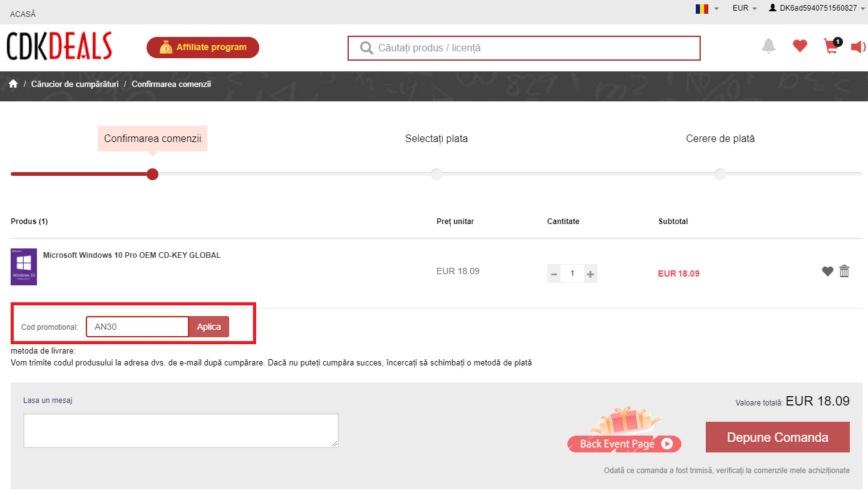The width and height of the screenshot is (868, 495).
Task: Select the Cerere de plată step
Action: [x=720, y=138]
